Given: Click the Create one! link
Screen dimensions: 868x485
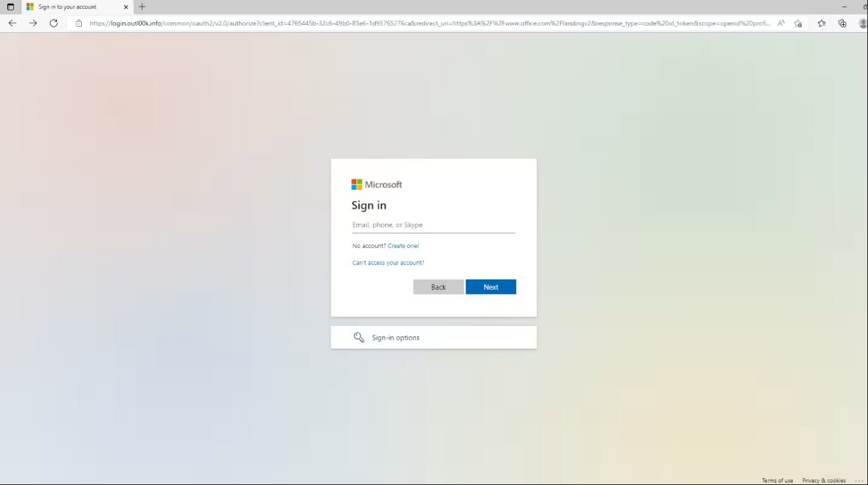Looking at the screenshot, I should pyautogui.click(x=403, y=245).
